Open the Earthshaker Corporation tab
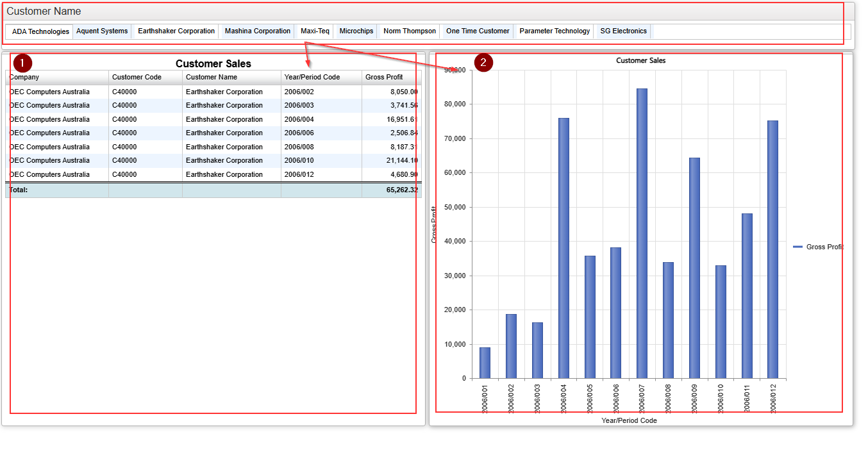 (176, 31)
